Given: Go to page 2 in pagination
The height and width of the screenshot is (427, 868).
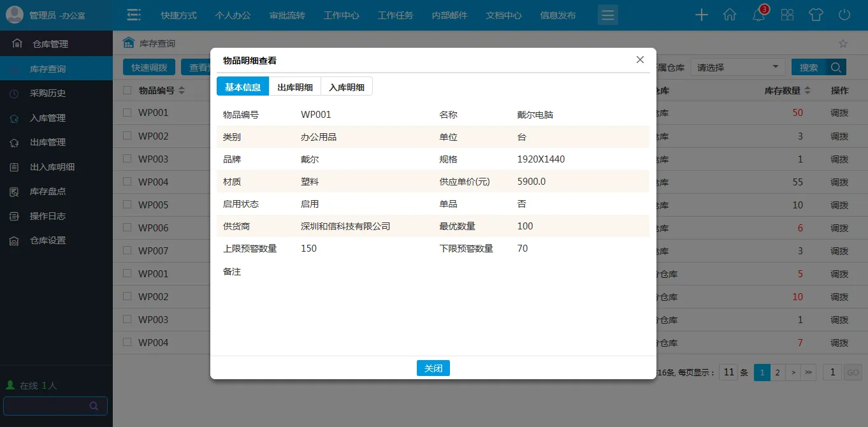Looking at the screenshot, I should coord(778,372).
